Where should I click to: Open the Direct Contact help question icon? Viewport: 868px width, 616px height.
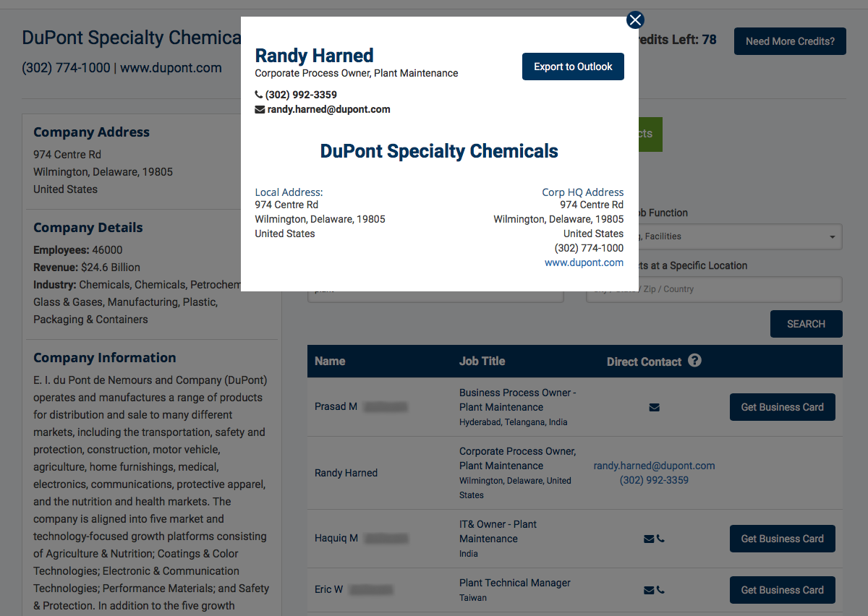point(694,360)
